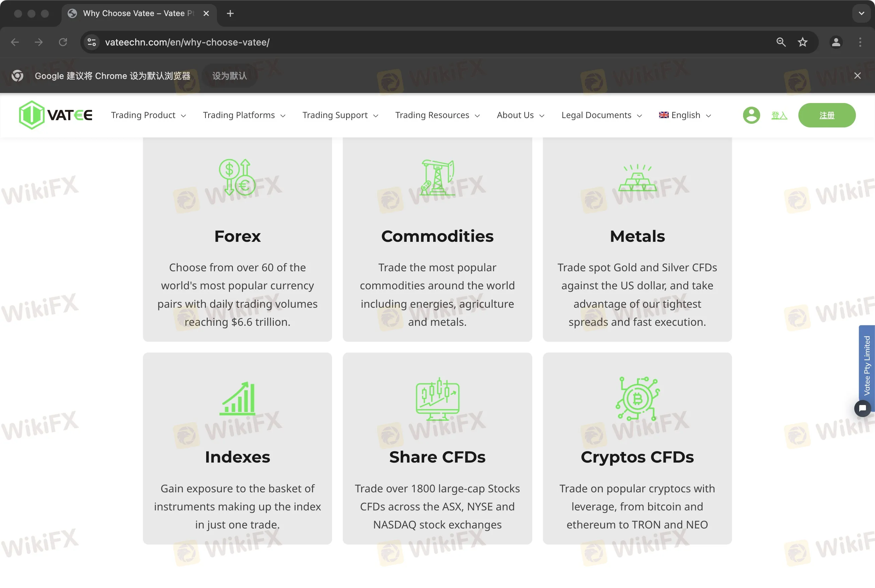
Task: Click the Indexes bar chart icon
Action: (237, 399)
